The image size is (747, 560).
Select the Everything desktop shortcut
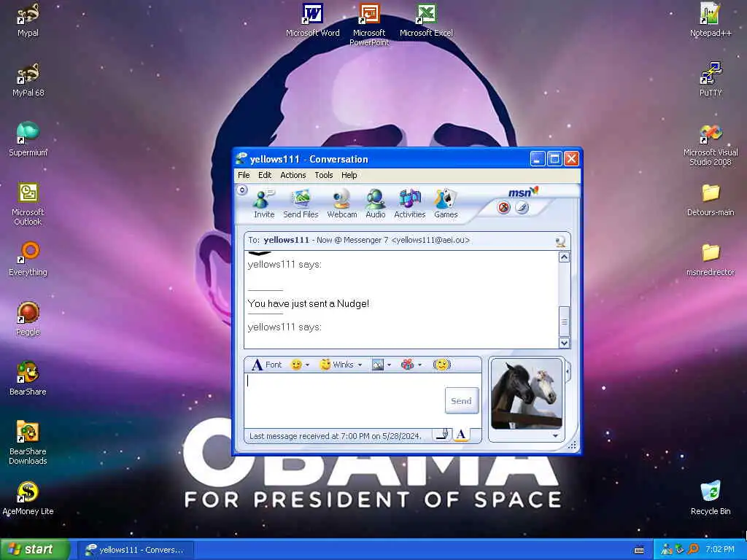28,259
